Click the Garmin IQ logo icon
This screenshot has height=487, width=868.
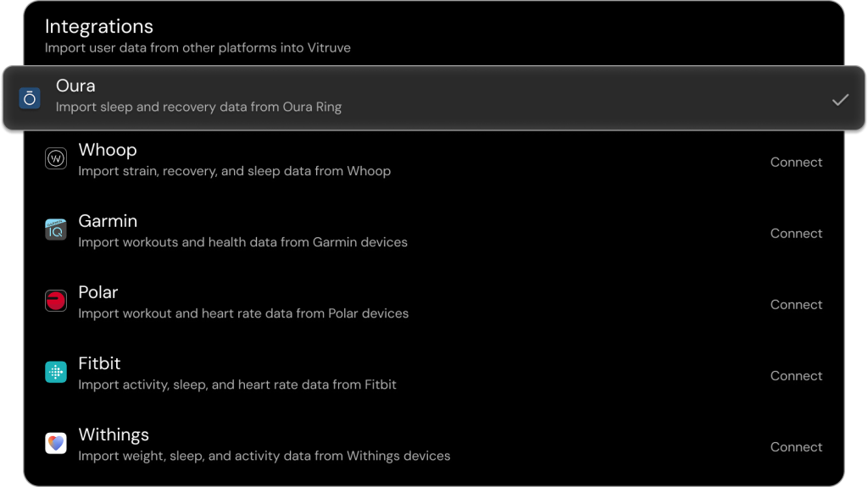[x=56, y=230]
